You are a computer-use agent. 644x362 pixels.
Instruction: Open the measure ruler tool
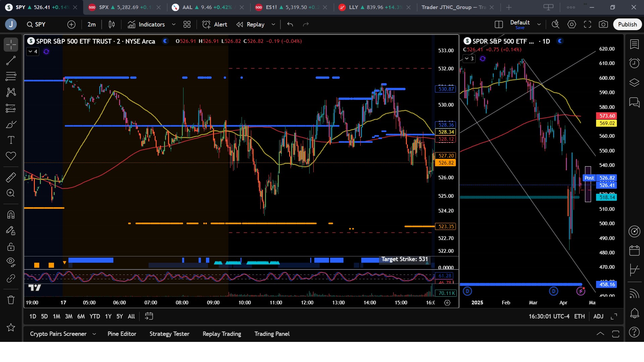click(11, 177)
